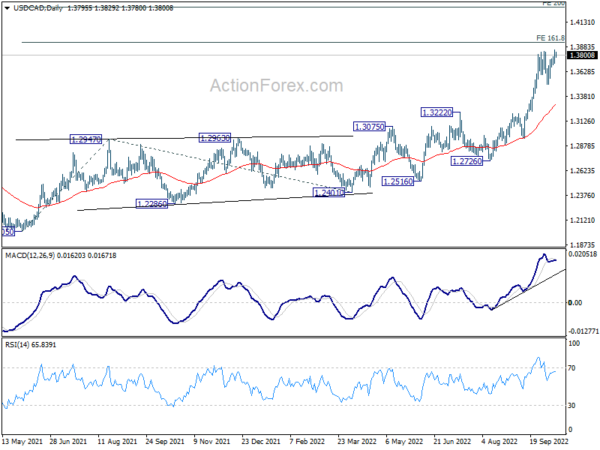Image resolution: width=600 pixels, height=450 pixels.
Task: Click the 1.29630 peak label
Action: click(217, 138)
